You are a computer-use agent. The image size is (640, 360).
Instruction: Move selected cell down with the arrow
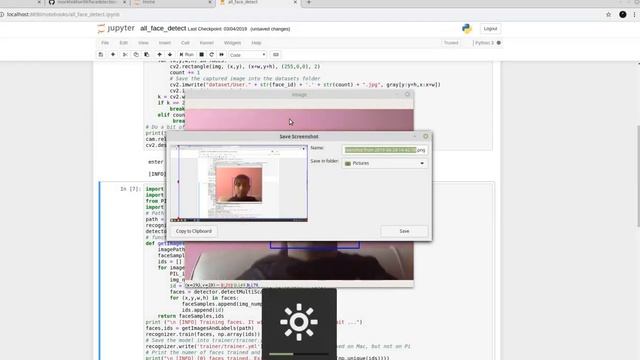[x=170, y=55]
